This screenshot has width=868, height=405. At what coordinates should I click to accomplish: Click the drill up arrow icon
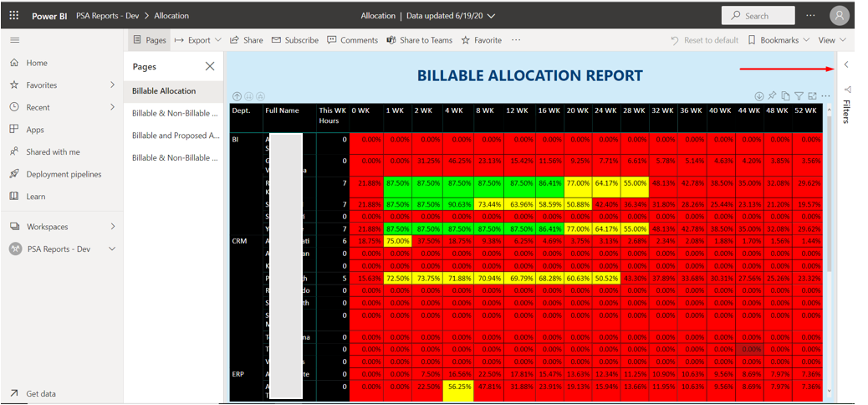237,97
